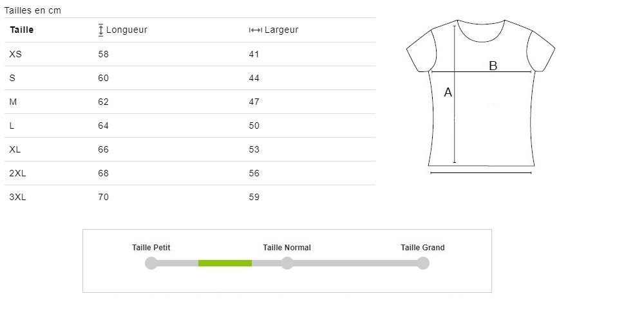Select the Taille Petit slider point

point(151,263)
